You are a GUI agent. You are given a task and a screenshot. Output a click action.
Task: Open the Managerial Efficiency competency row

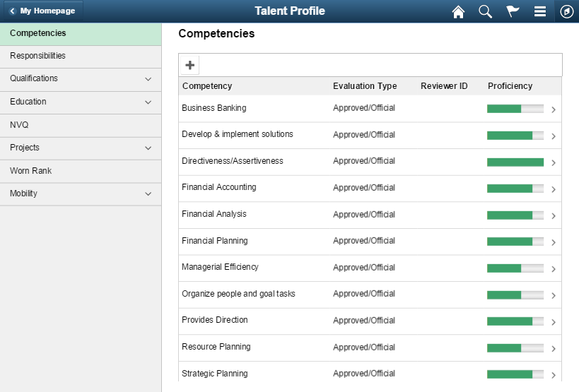pos(370,268)
